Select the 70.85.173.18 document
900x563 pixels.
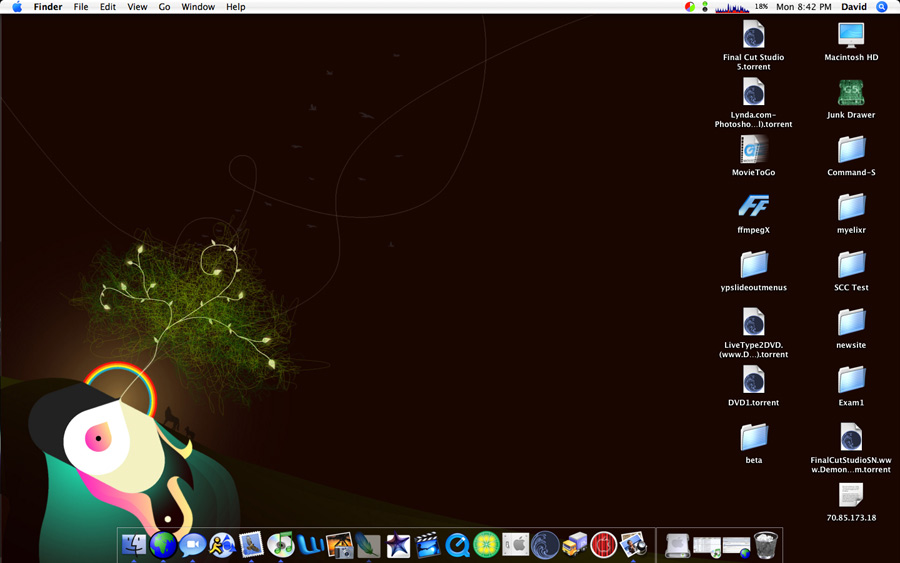(851, 495)
